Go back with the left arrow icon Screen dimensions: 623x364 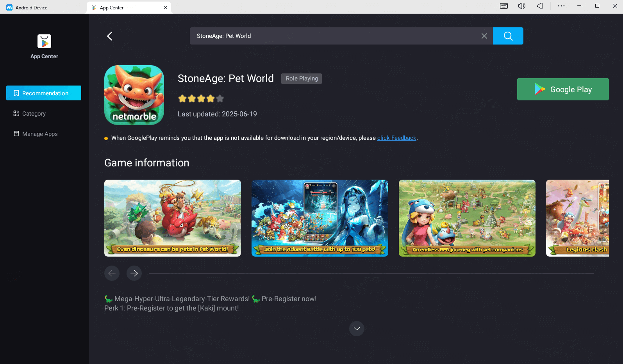110,36
